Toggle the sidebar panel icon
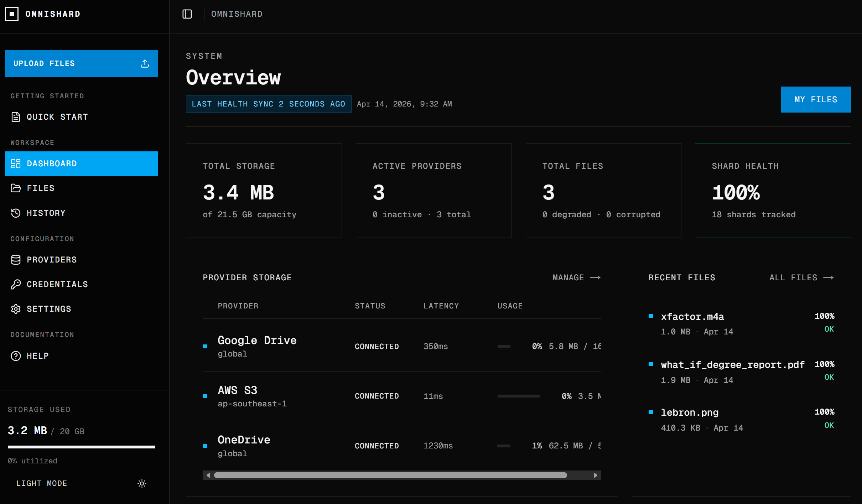The image size is (862, 504). [x=187, y=14]
